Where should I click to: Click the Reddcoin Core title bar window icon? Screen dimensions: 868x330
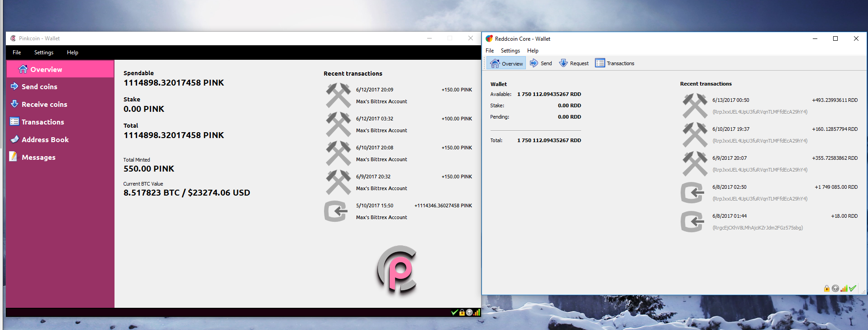489,39
